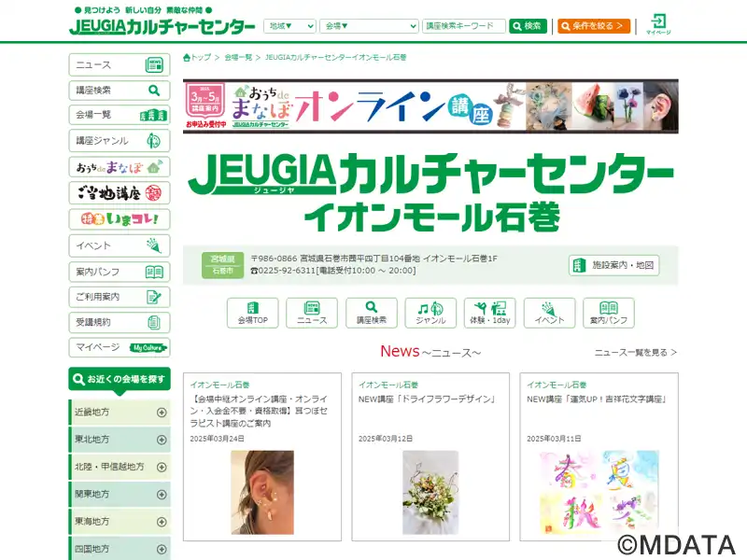The width and height of the screenshot is (747, 560).
Task: Expand the 東北地方 region
Action: click(x=120, y=439)
